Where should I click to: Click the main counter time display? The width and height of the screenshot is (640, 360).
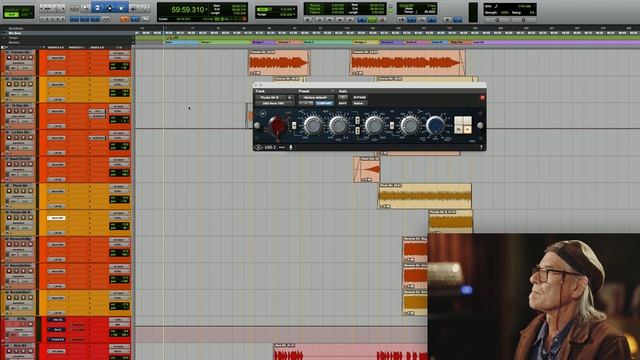pos(188,9)
